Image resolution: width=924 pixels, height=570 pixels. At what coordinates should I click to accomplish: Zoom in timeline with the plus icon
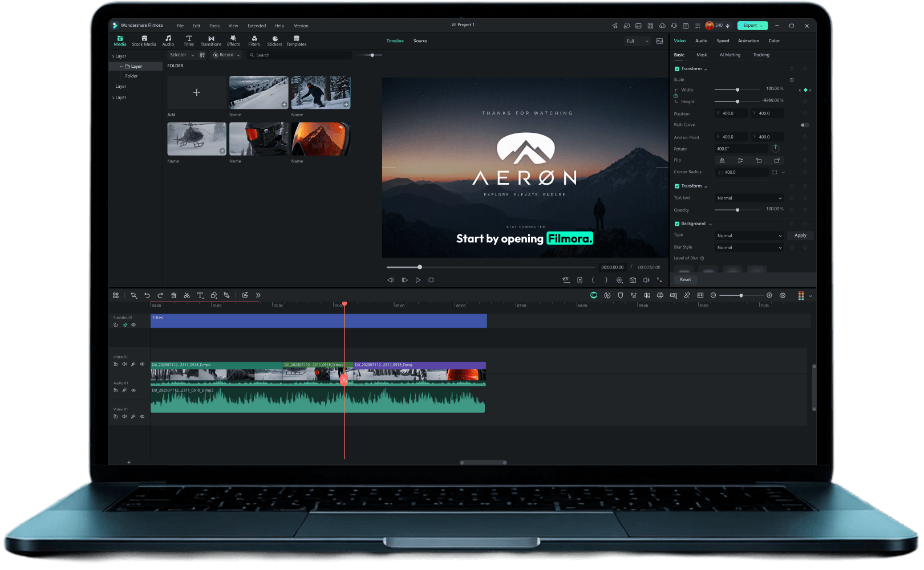point(769,295)
